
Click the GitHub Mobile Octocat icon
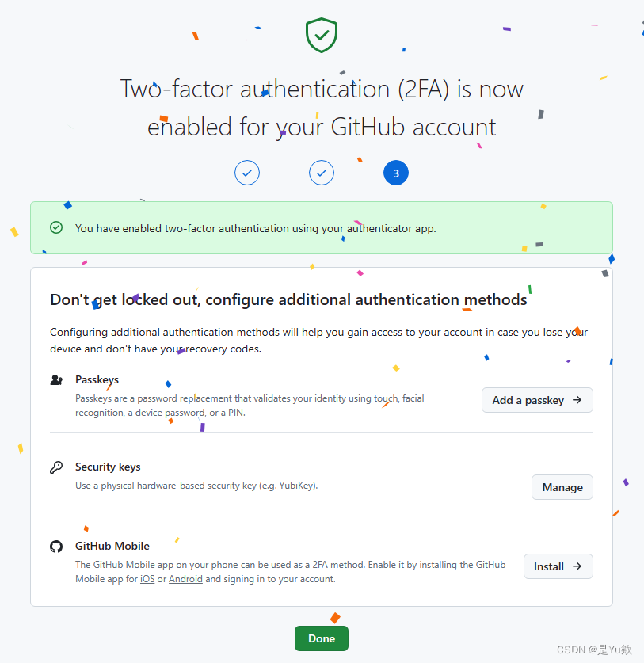56,546
